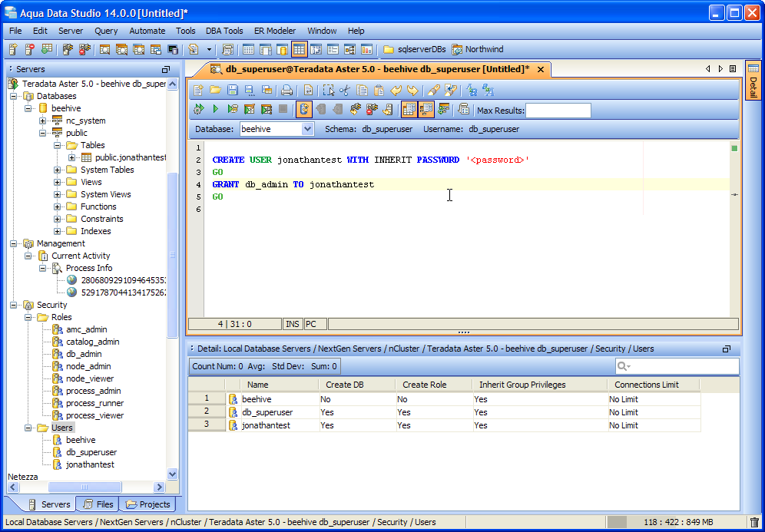
Task: Click the Stop execution square icon
Action: tap(283, 110)
